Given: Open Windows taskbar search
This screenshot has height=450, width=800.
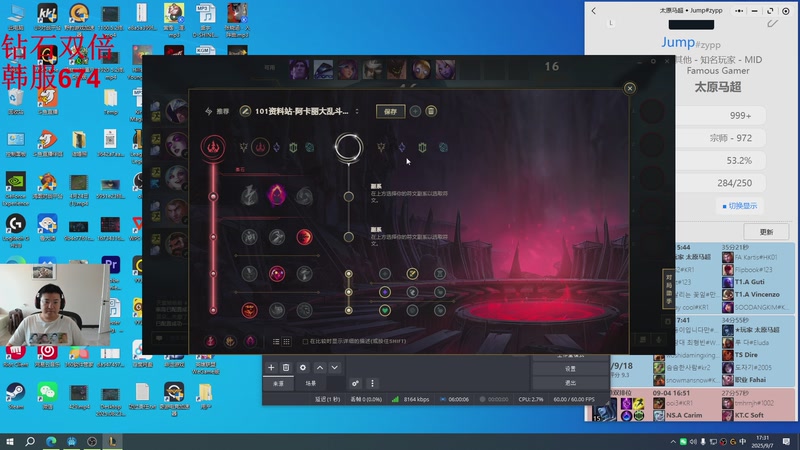Looking at the screenshot, I should point(30,441).
